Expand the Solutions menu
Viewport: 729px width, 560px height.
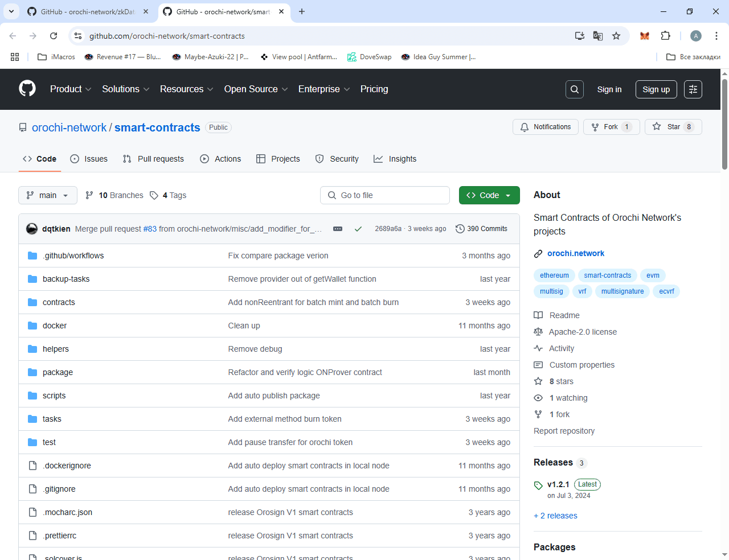pos(126,89)
